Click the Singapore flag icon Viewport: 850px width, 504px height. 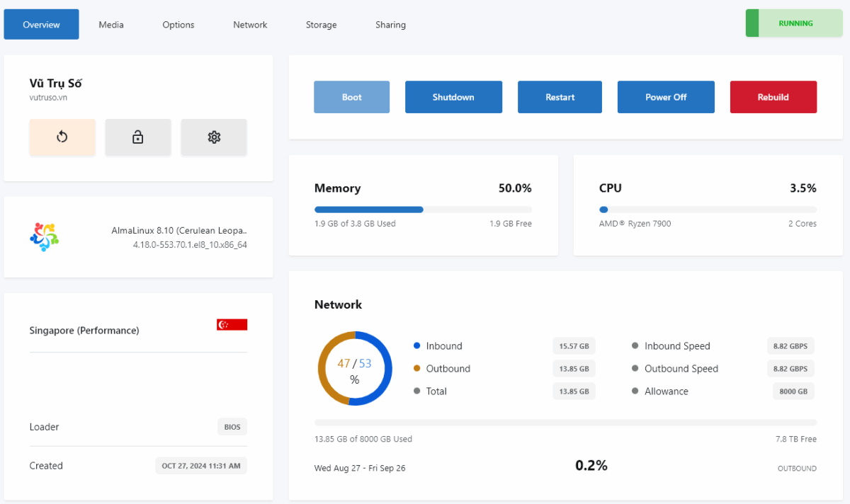[x=232, y=324]
